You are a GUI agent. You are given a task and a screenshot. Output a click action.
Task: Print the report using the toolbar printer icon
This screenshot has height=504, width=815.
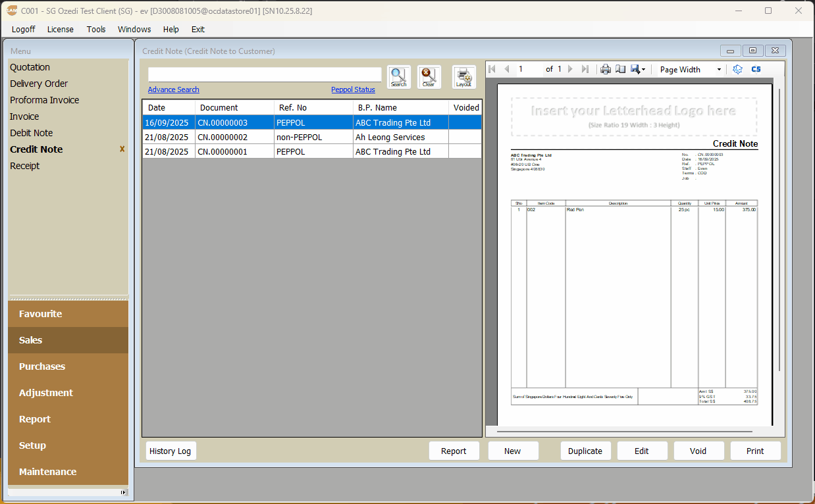606,69
